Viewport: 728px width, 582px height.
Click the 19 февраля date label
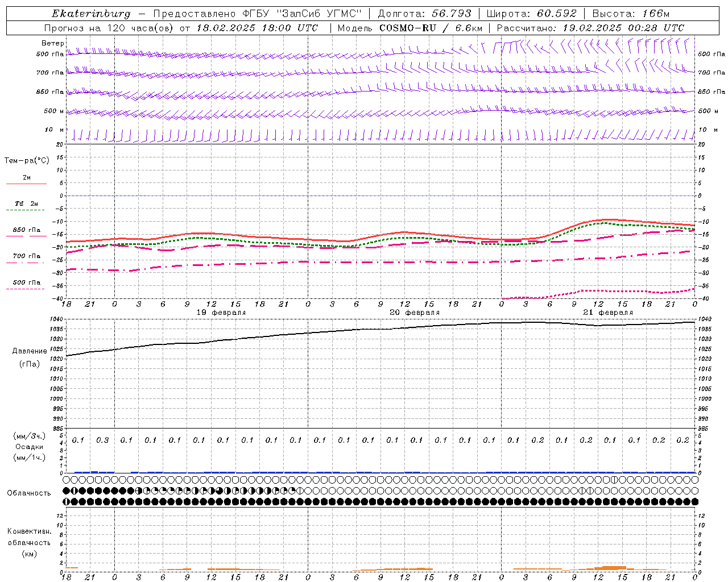(222, 313)
